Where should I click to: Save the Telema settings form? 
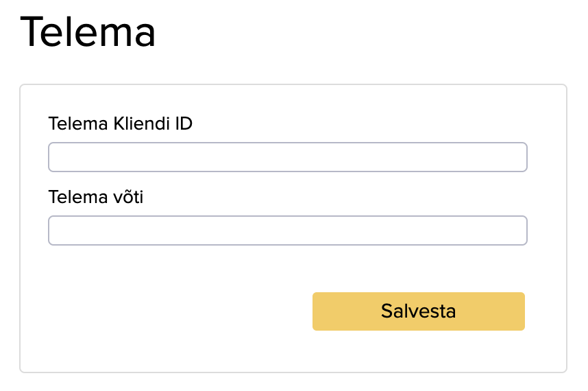click(x=418, y=311)
